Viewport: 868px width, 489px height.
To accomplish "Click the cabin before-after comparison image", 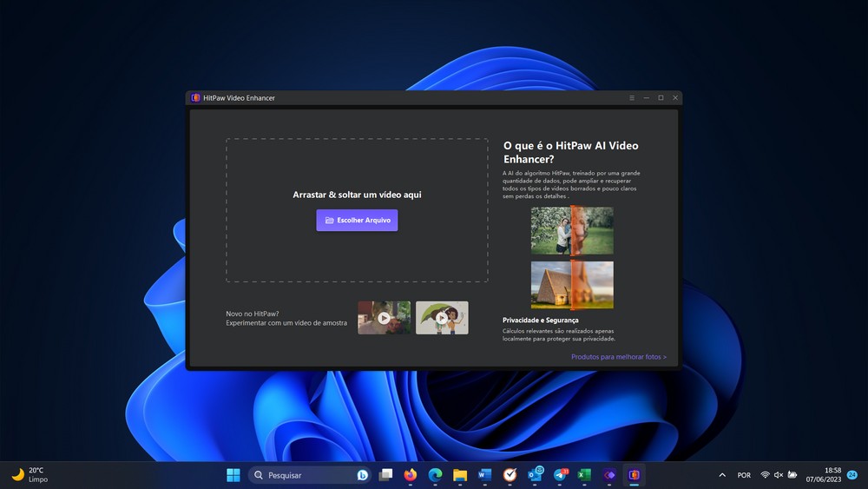I will point(572,285).
